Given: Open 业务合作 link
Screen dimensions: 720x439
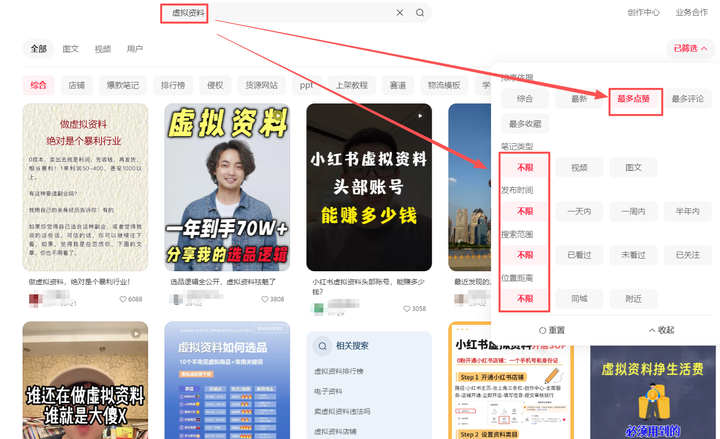Looking at the screenshot, I should tap(692, 13).
